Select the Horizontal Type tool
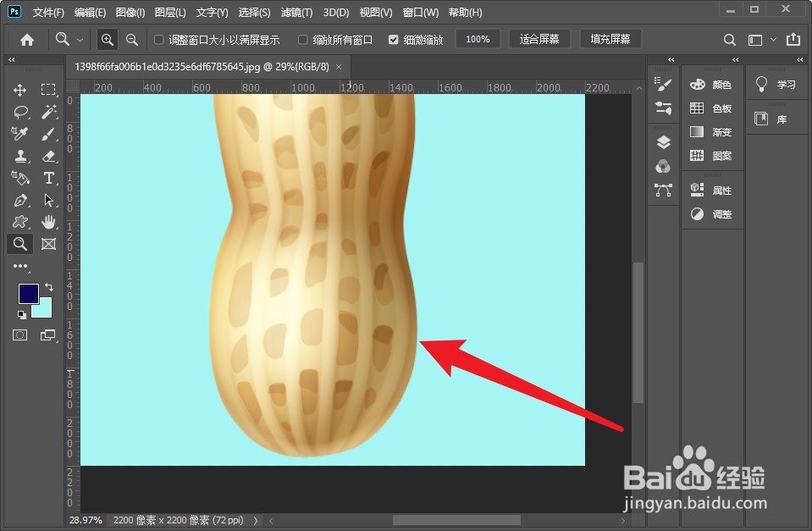The height and width of the screenshot is (531, 812). coord(48,178)
